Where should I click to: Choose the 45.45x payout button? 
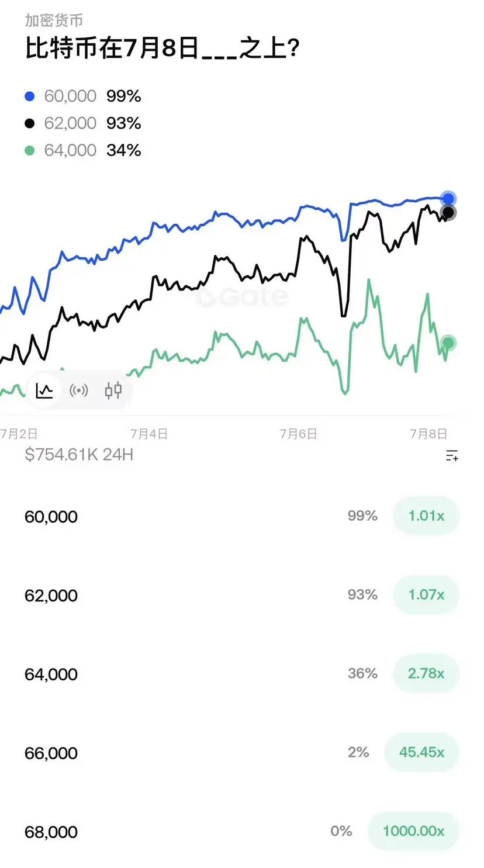pos(421,752)
